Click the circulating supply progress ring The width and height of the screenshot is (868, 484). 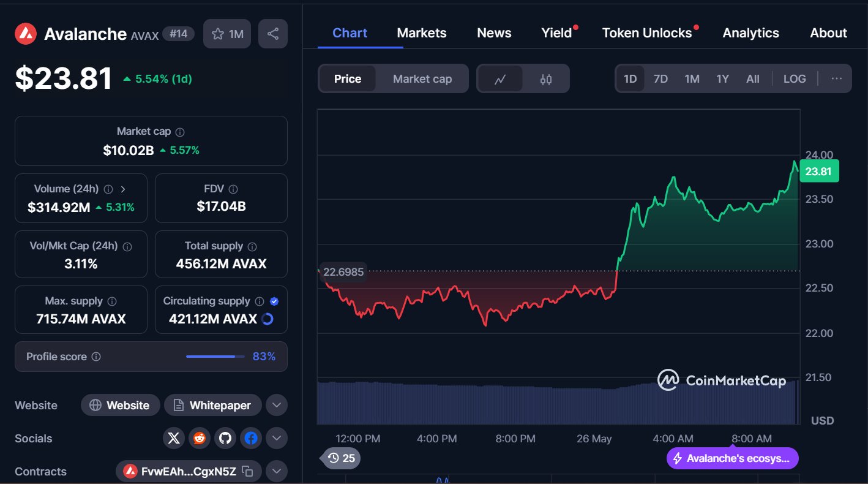pyautogui.click(x=268, y=319)
